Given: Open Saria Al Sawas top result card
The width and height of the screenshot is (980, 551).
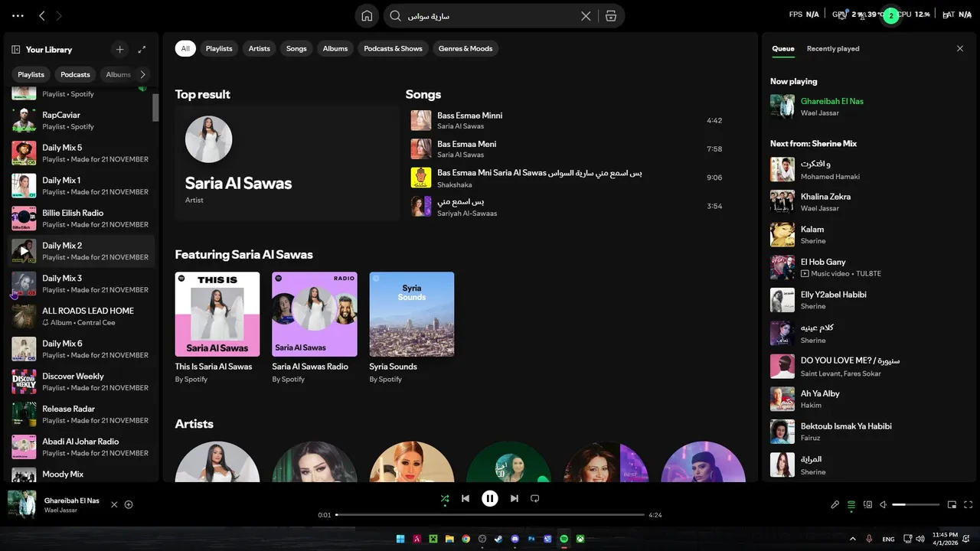Looking at the screenshot, I should (287, 163).
